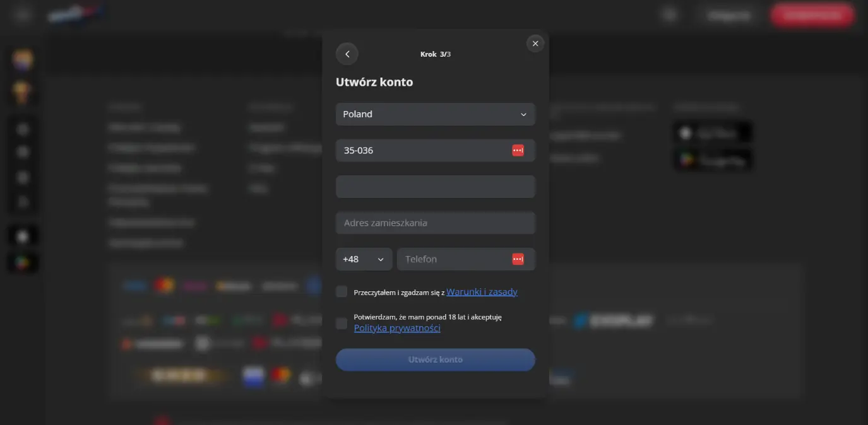Click red autofill icon in Telefon field
The height and width of the screenshot is (425, 868).
point(518,259)
